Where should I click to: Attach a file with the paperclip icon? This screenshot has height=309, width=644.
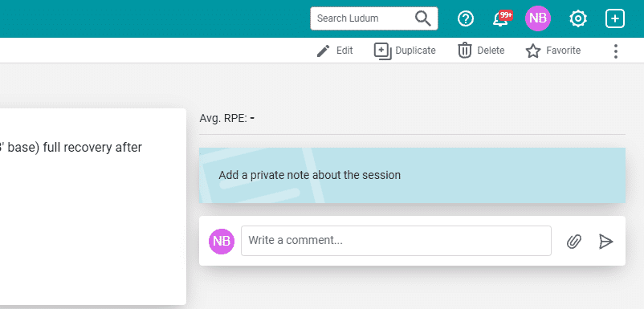click(574, 242)
